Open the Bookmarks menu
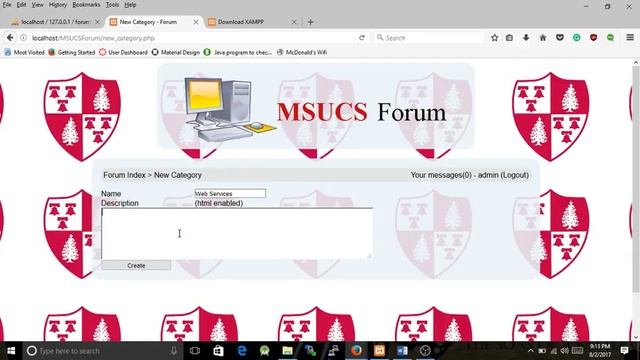Screen dimensions: 640x360 tap(86, 5)
